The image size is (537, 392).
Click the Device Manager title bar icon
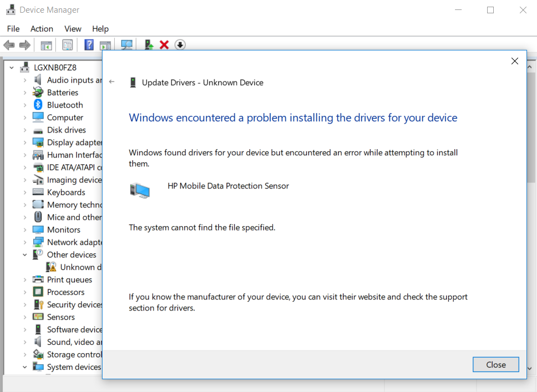click(11, 9)
